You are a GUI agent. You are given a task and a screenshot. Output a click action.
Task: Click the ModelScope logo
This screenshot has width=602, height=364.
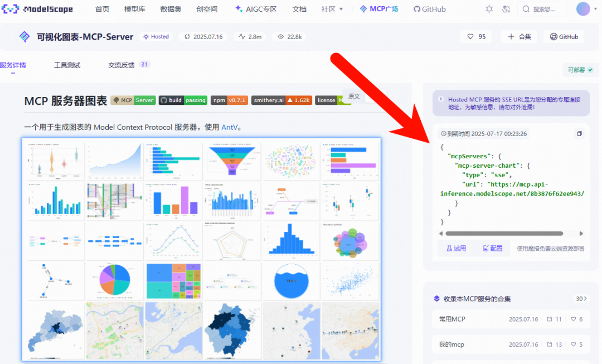(x=37, y=9)
